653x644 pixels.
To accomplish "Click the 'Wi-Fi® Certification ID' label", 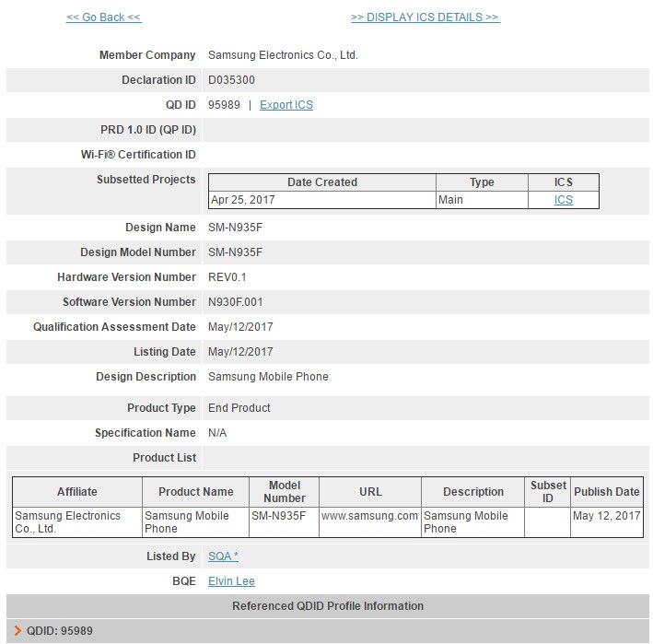I will (x=138, y=155).
